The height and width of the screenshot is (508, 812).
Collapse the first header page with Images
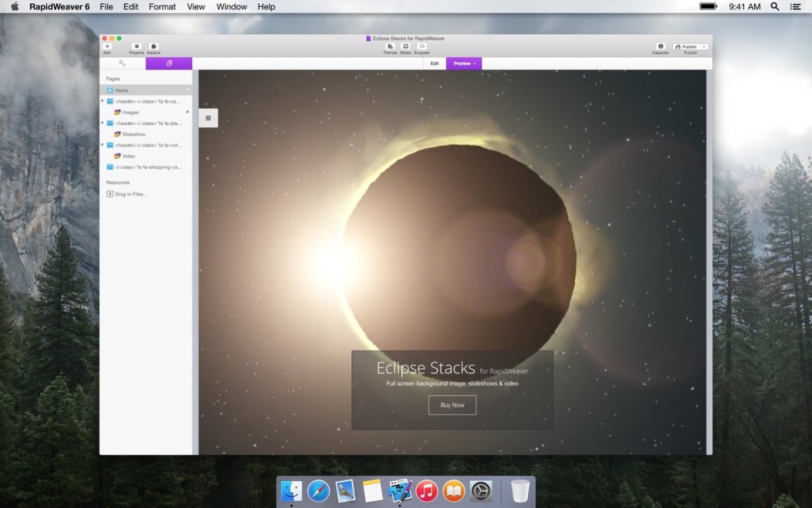(x=103, y=102)
